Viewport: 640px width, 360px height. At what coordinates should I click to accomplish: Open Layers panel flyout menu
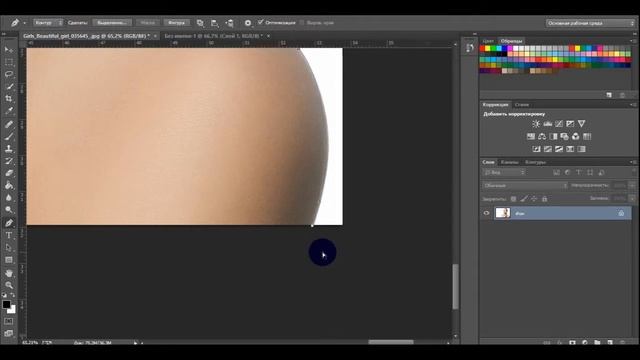(633, 162)
